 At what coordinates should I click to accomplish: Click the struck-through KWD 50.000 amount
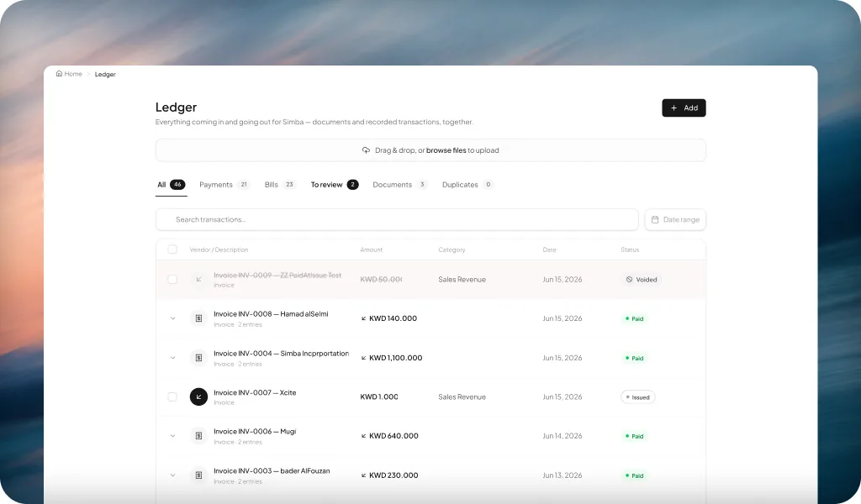coord(381,280)
